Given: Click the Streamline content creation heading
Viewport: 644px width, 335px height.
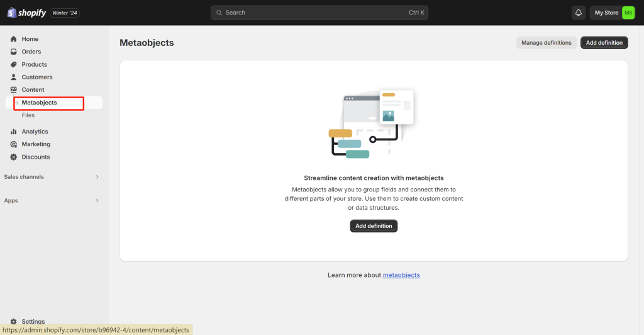Looking at the screenshot, I should (374, 178).
